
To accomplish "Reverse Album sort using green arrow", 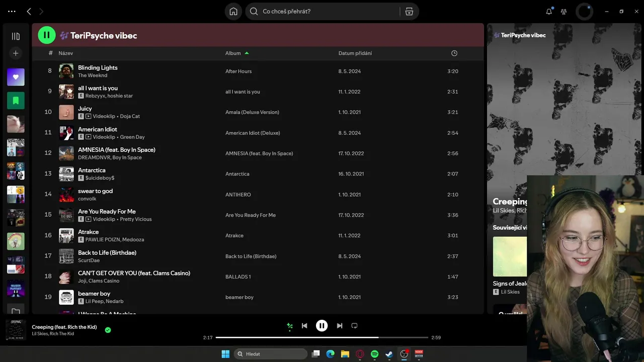I will coord(247,53).
